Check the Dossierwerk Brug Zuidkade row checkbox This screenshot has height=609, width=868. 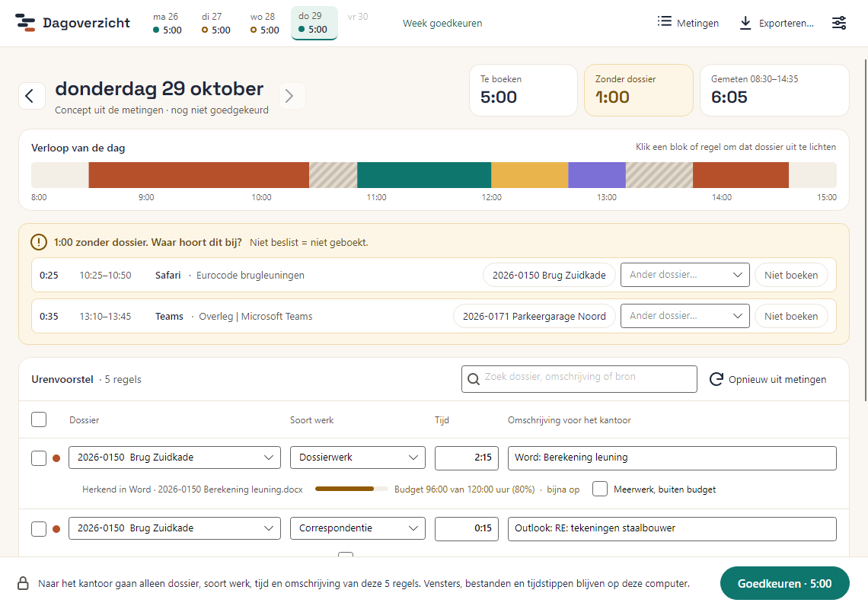coord(39,458)
